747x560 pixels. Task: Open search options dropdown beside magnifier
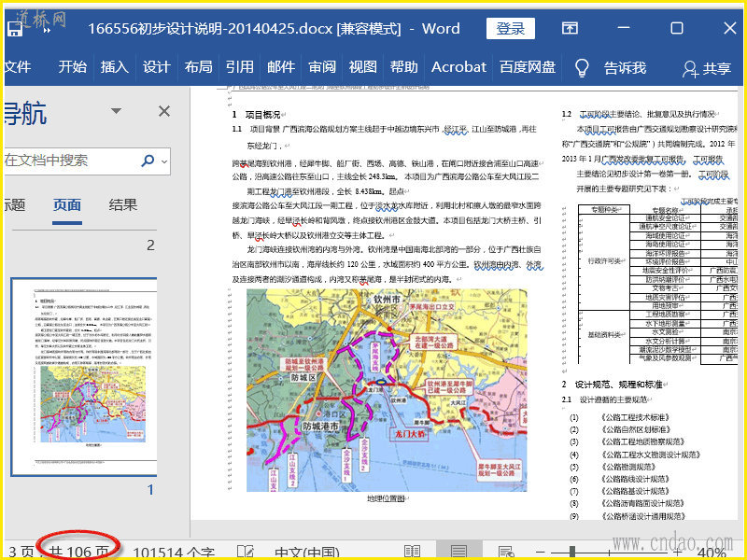162,161
